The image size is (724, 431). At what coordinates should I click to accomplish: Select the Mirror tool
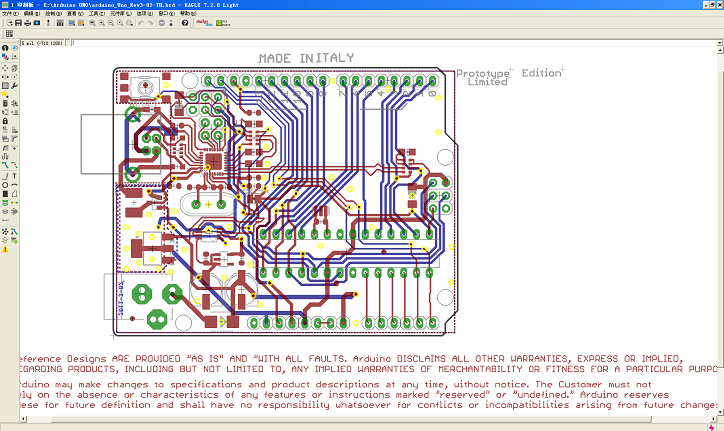click(5, 77)
